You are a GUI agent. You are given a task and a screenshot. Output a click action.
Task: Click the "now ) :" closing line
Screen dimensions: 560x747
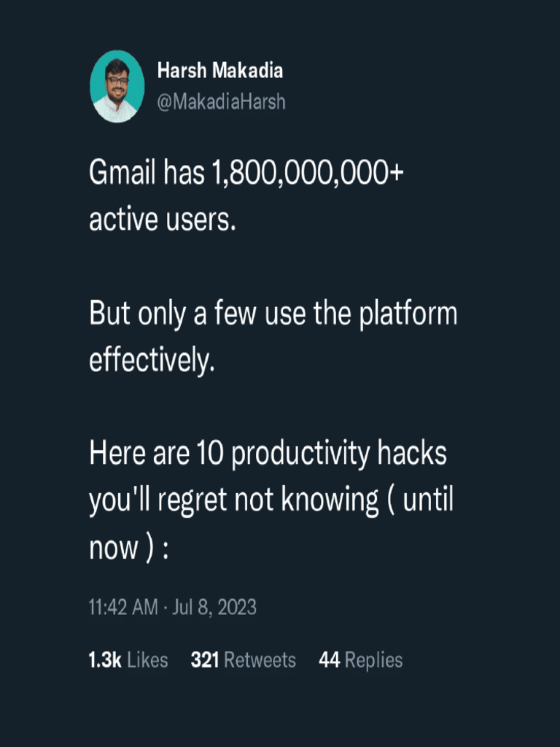pyautogui.click(x=129, y=547)
